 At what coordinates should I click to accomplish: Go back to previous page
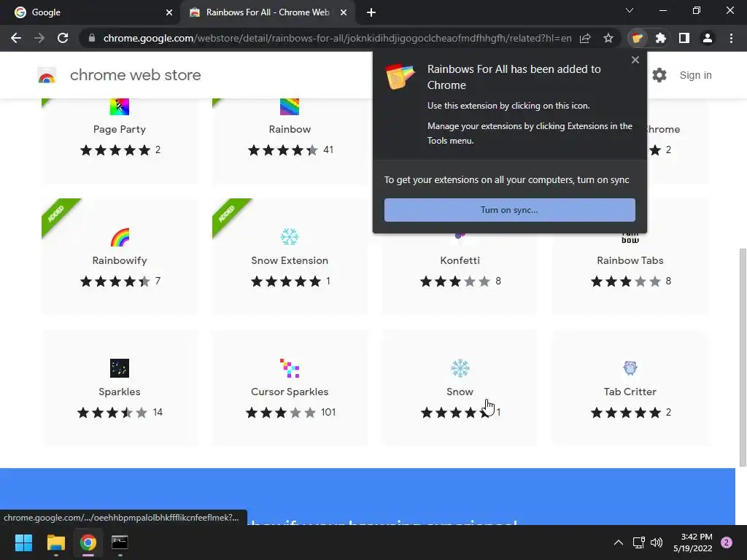click(16, 38)
